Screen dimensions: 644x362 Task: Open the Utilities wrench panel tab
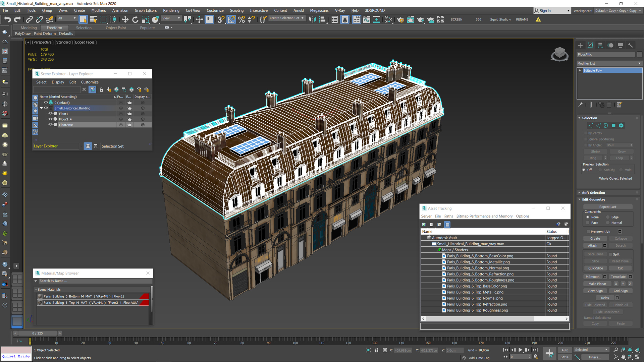click(631, 45)
